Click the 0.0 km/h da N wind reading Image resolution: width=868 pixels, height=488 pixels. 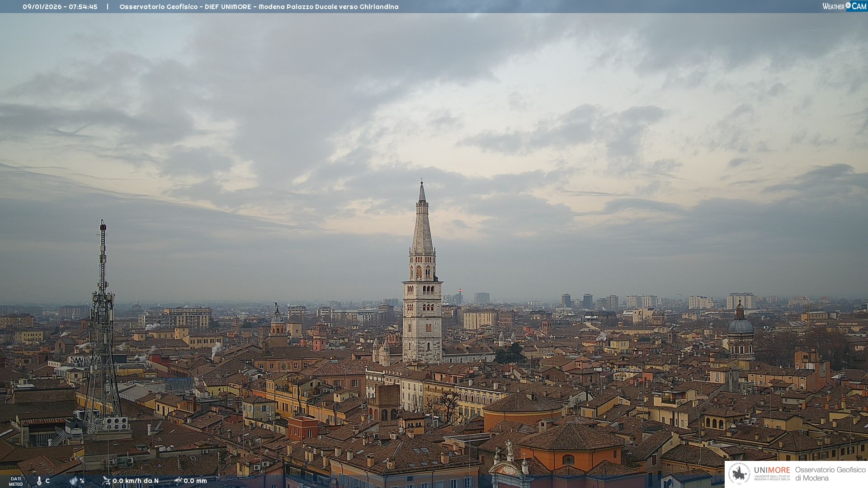[x=136, y=481]
